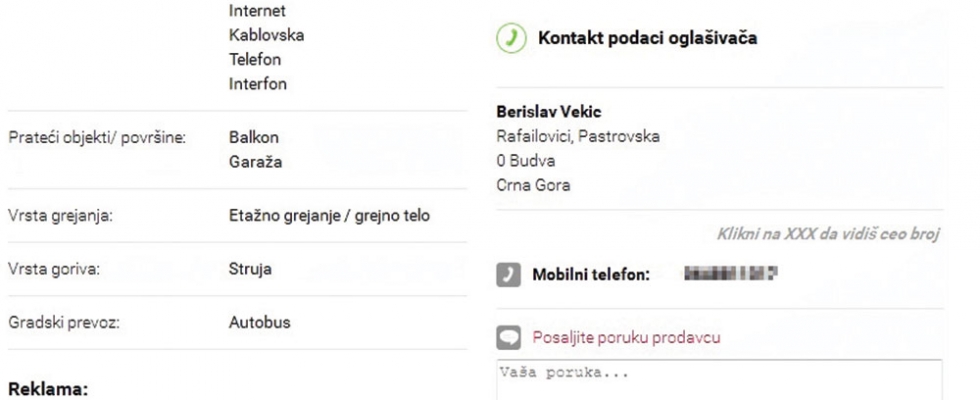Image resolution: width=980 pixels, height=400 pixels.
Task: Click the speech bubble message icon
Action: [x=508, y=338]
